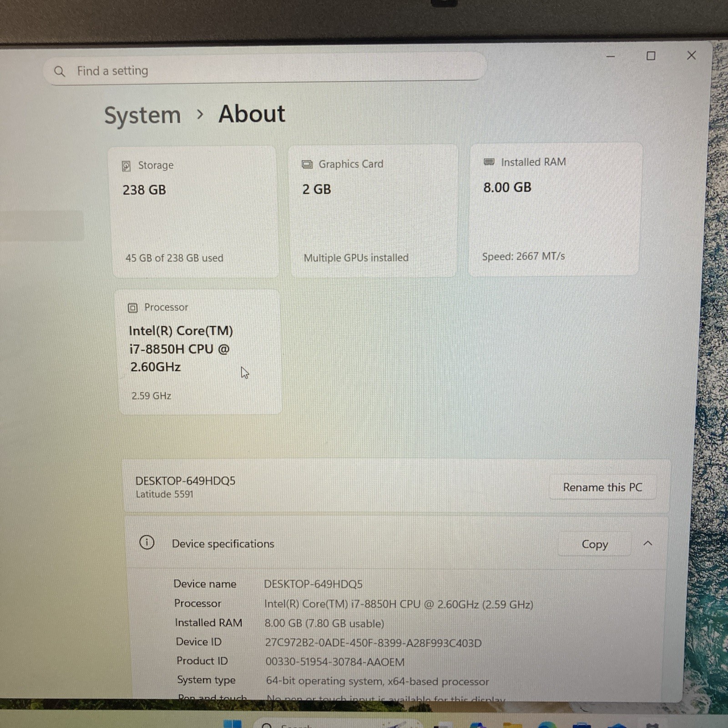Click the Rename this PC button
The height and width of the screenshot is (728, 728).
point(602,487)
